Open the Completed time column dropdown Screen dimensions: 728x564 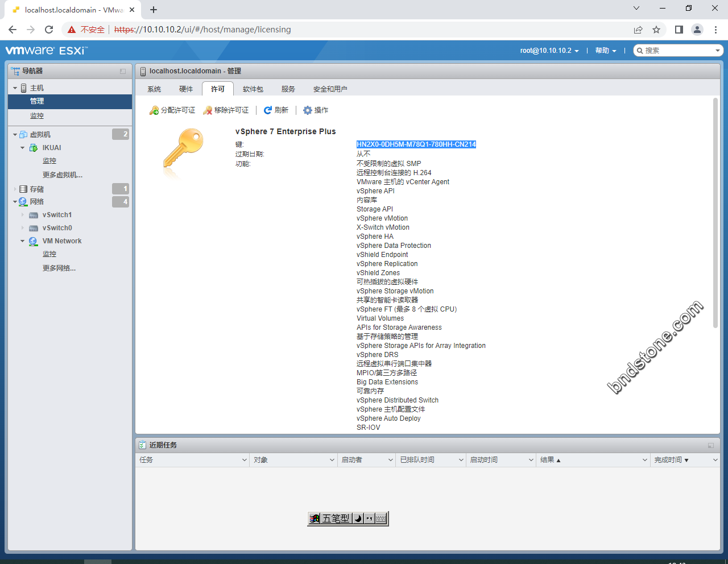[715, 460]
